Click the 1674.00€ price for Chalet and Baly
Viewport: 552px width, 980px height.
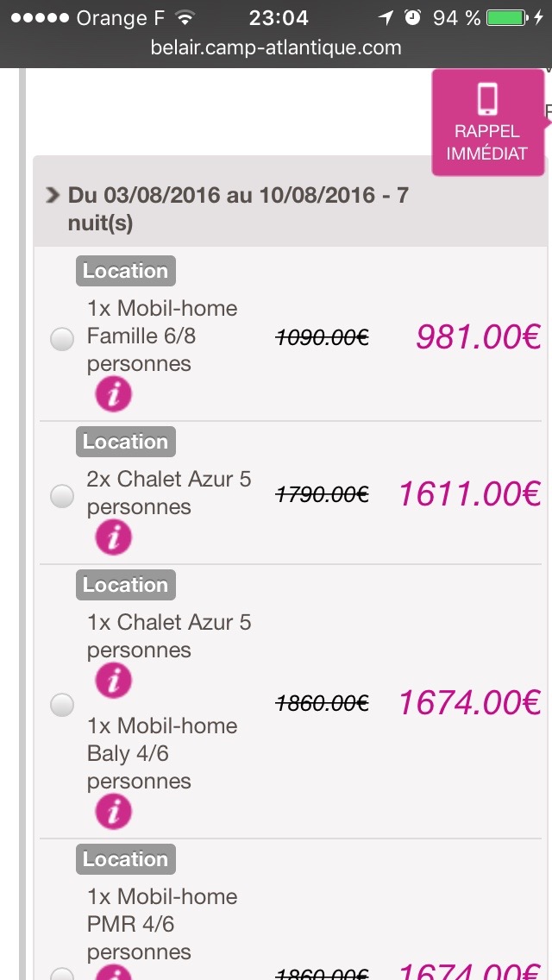click(469, 702)
